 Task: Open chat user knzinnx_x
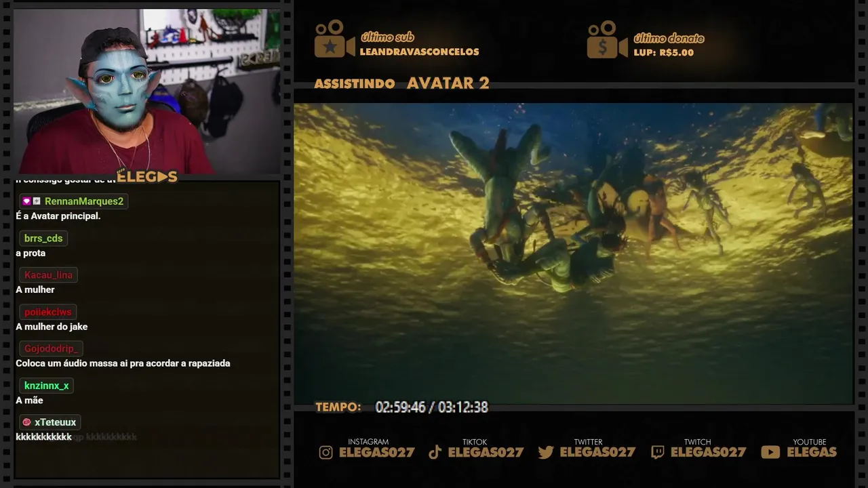pyautogui.click(x=47, y=386)
